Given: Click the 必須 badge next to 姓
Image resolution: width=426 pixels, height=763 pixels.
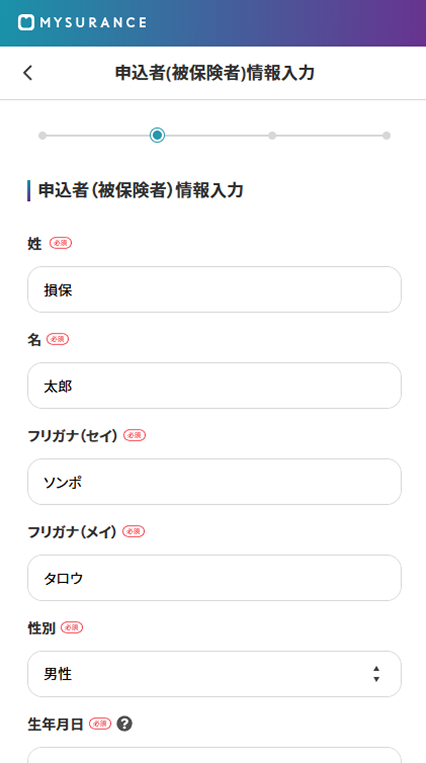Looking at the screenshot, I should point(61,243).
